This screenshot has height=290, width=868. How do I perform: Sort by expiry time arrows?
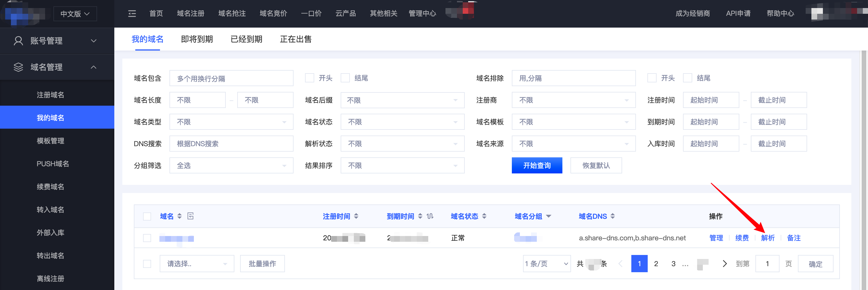click(420, 216)
